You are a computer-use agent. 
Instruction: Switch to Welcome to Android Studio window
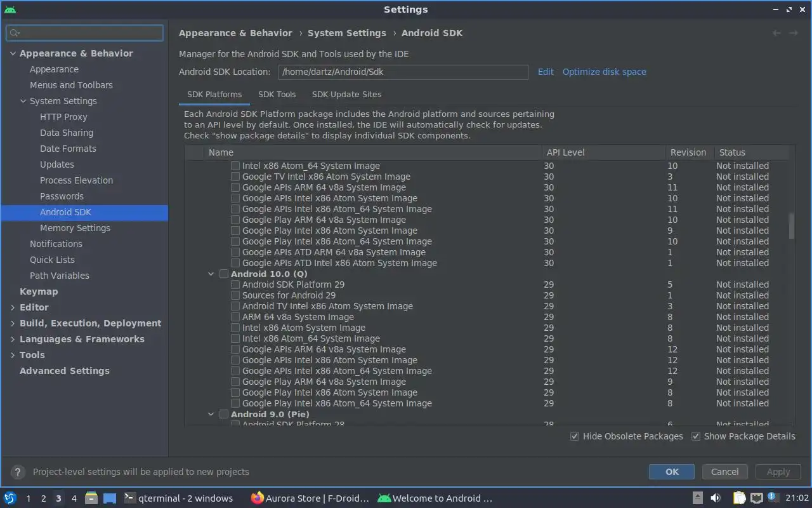(435, 498)
